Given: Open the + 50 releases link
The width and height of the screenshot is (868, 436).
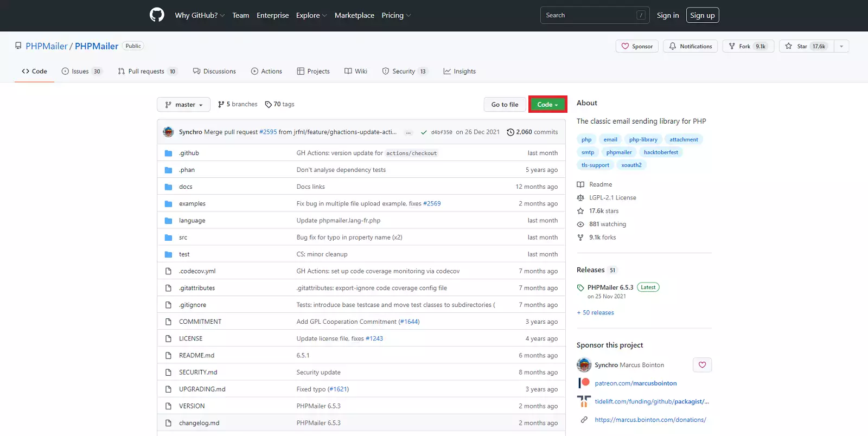Looking at the screenshot, I should [x=596, y=312].
